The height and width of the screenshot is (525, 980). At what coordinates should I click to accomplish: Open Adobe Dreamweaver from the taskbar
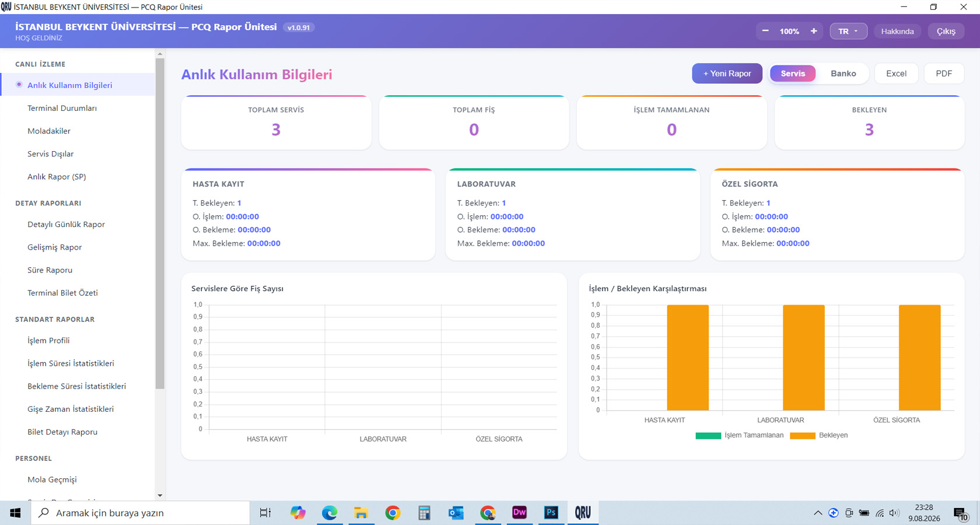point(519,513)
